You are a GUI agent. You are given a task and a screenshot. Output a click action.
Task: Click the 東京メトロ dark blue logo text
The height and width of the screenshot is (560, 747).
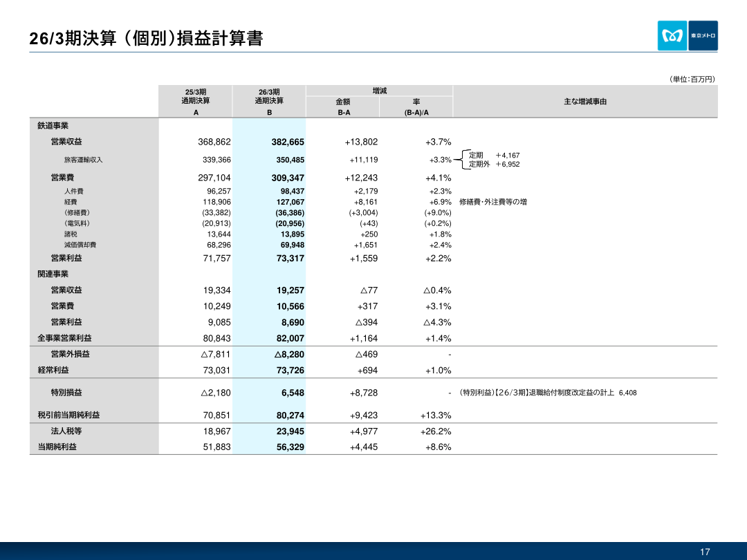click(x=703, y=36)
